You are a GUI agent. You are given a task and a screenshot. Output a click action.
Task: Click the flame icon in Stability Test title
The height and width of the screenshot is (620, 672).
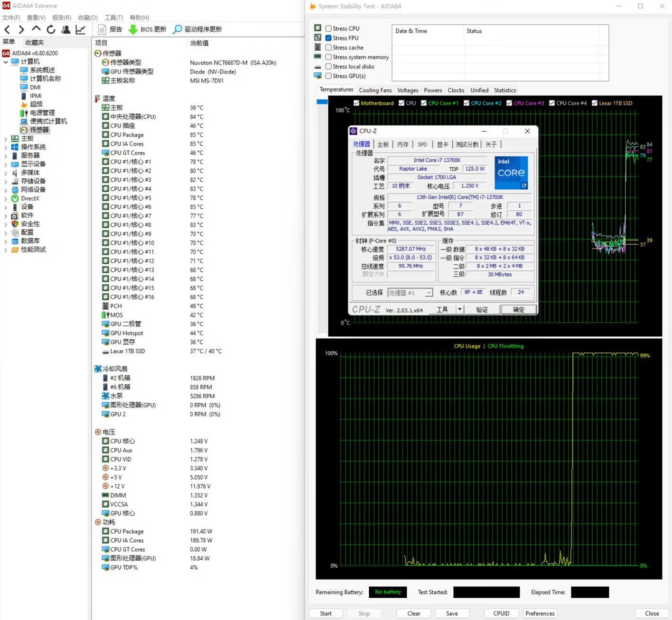coord(312,6)
